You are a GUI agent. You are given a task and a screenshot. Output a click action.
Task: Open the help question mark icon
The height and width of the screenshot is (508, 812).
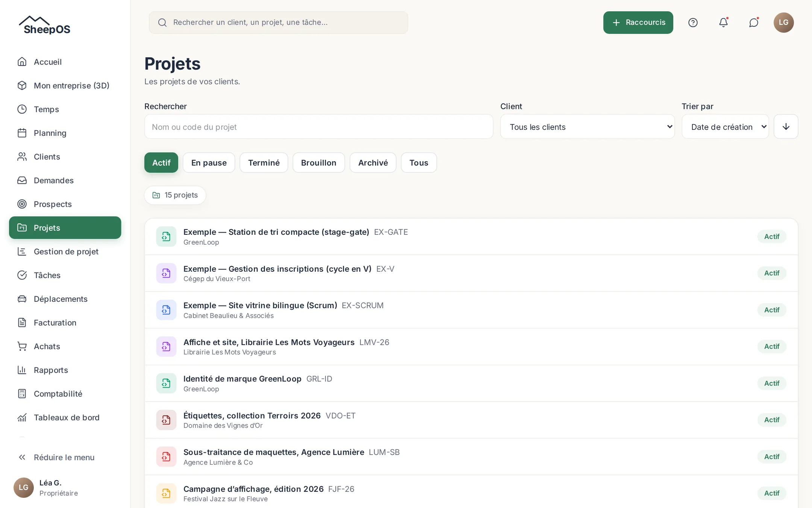[693, 23]
